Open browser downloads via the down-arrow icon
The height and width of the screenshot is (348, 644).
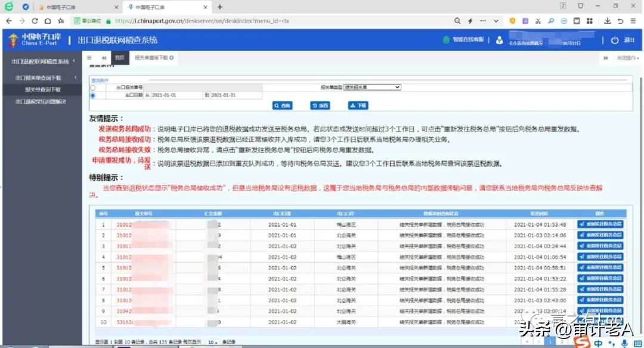point(607,20)
